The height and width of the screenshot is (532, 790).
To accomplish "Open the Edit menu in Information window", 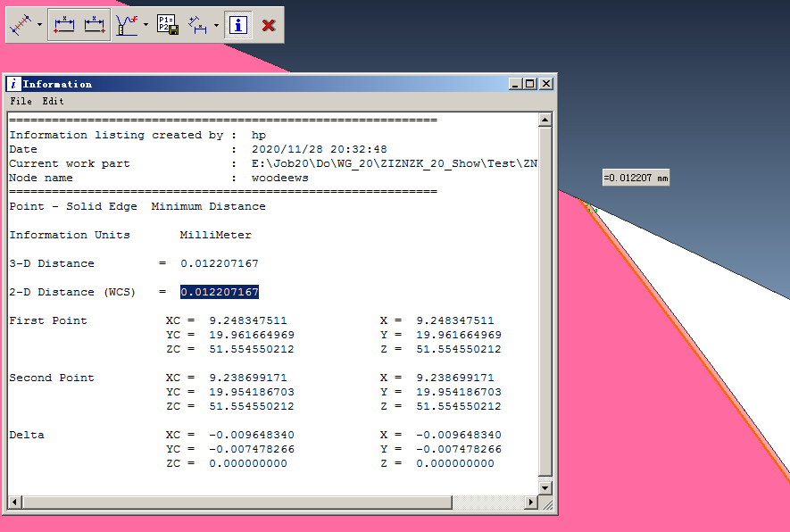I will coord(53,102).
